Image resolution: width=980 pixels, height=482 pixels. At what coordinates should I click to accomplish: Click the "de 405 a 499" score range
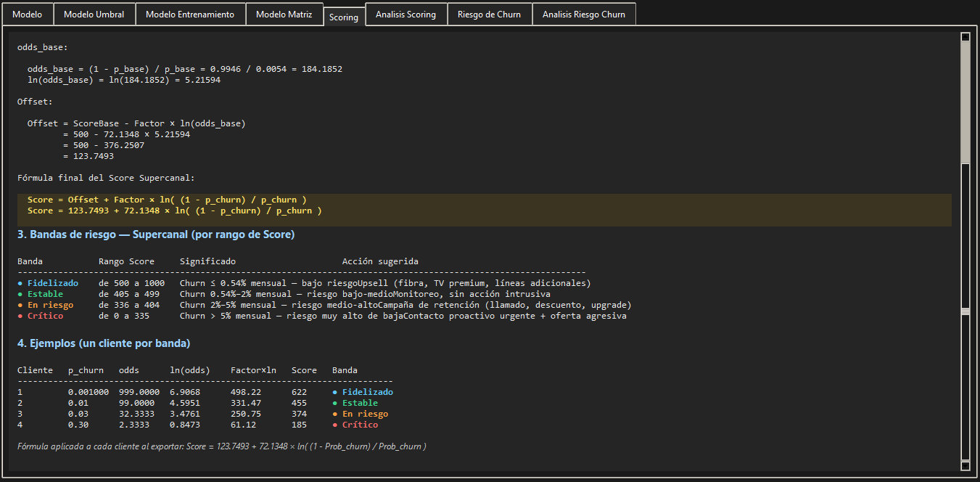pyautogui.click(x=129, y=294)
